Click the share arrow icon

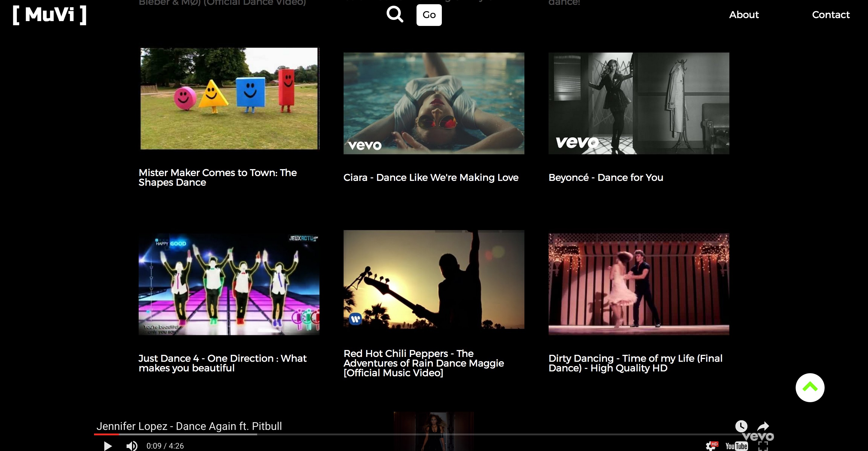click(x=763, y=426)
